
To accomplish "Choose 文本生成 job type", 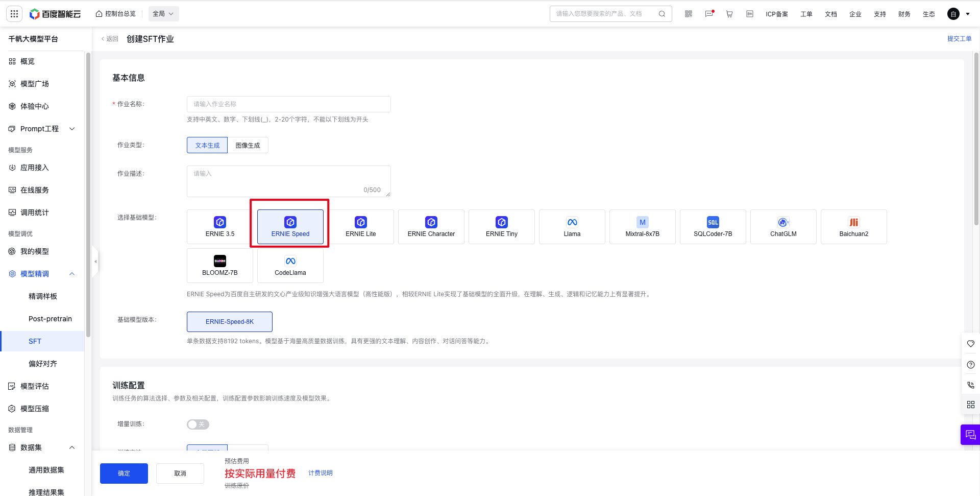I will [x=207, y=145].
